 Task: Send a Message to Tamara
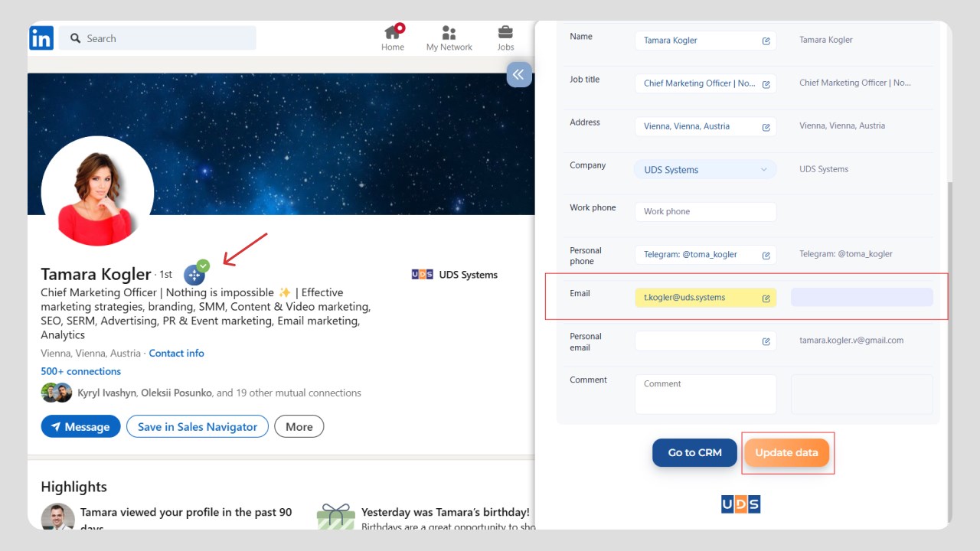80,427
